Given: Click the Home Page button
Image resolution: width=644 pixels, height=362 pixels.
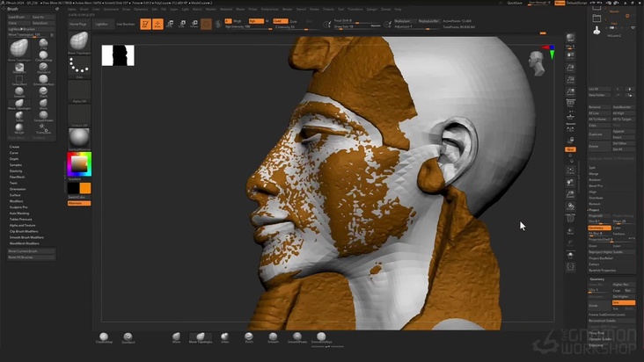Looking at the screenshot, I should tap(78, 25).
